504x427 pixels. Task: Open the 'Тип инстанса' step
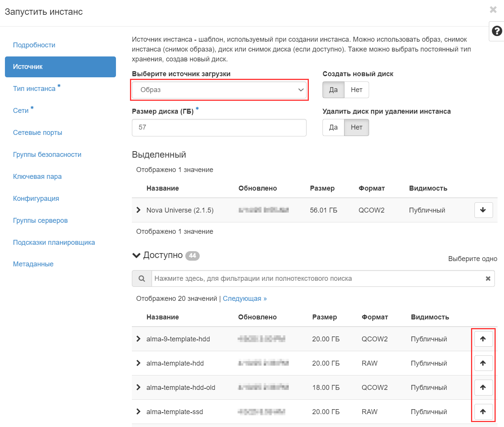coord(34,89)
